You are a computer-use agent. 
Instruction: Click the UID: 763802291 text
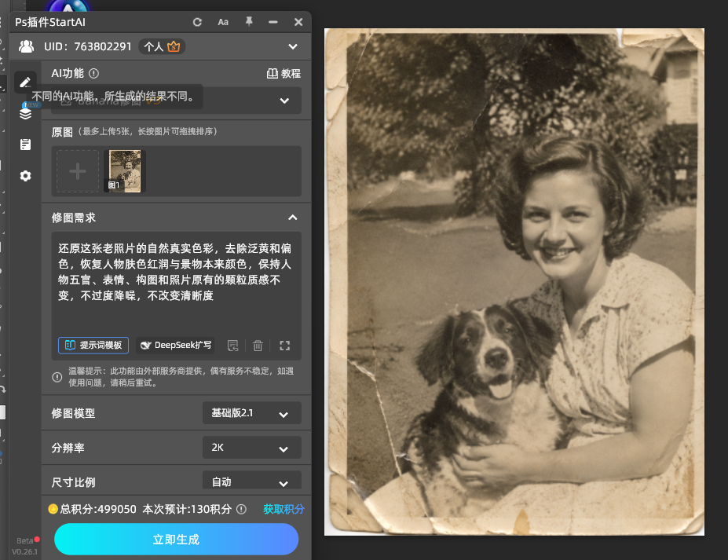click(x=88, y=46)
